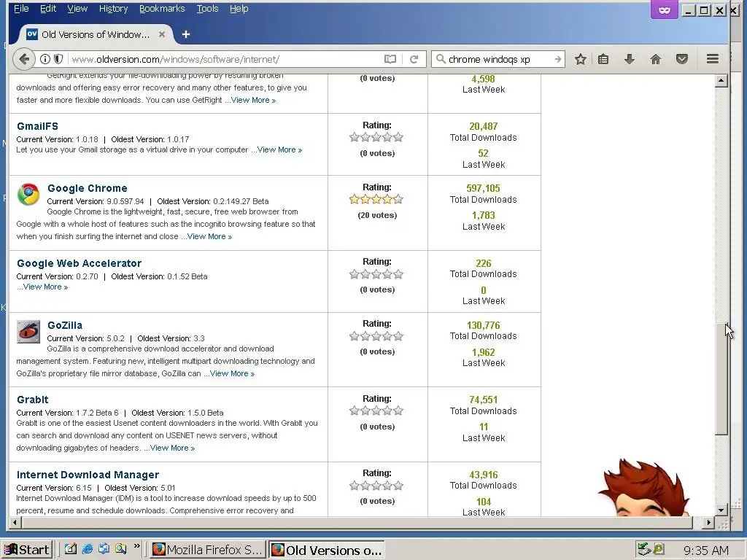Select the Old Versions o... taskbar button

tap(327, 550)
